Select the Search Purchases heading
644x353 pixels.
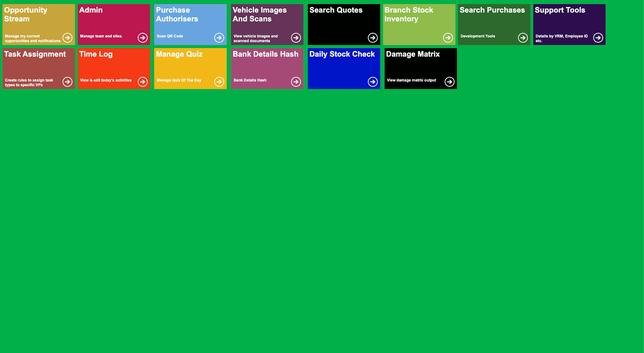(492, 10)
